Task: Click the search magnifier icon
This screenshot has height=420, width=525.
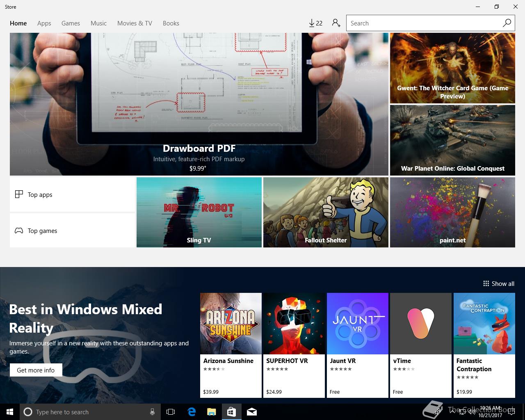Action: pos(507,23)
